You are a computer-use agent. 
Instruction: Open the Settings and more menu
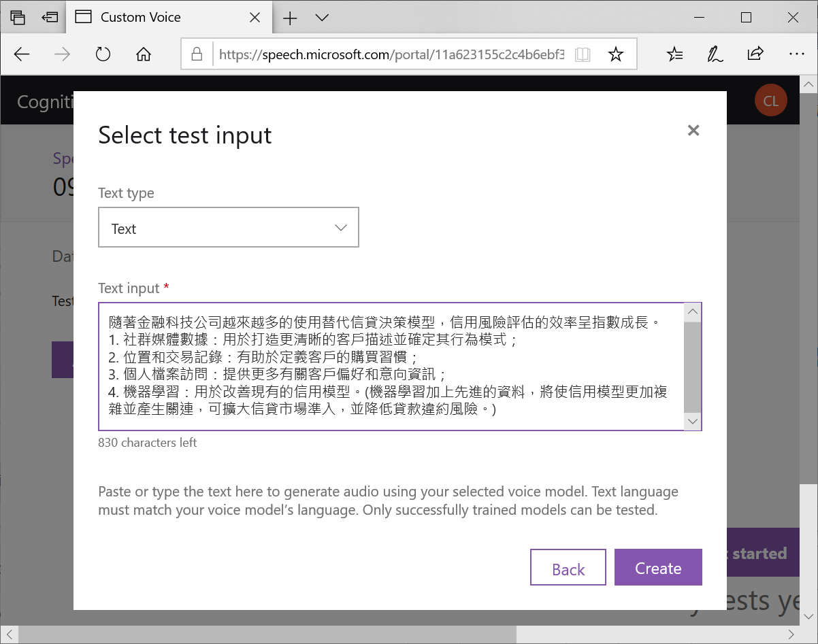[x=797, y=54]
